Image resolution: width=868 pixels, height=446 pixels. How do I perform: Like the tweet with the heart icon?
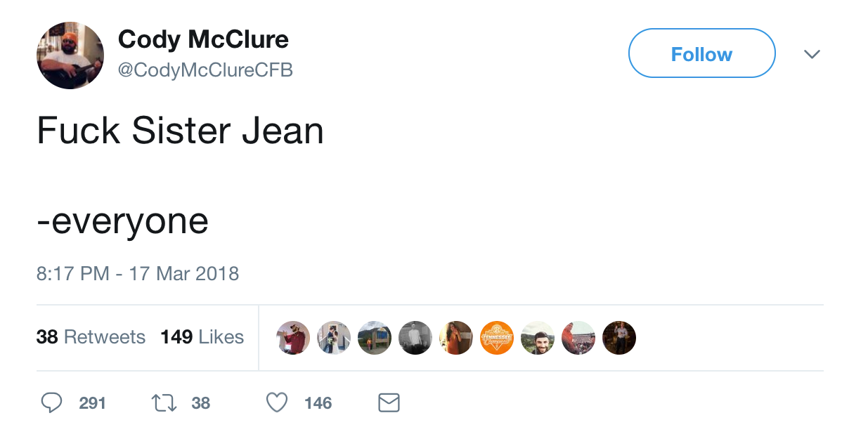point(277,402)
